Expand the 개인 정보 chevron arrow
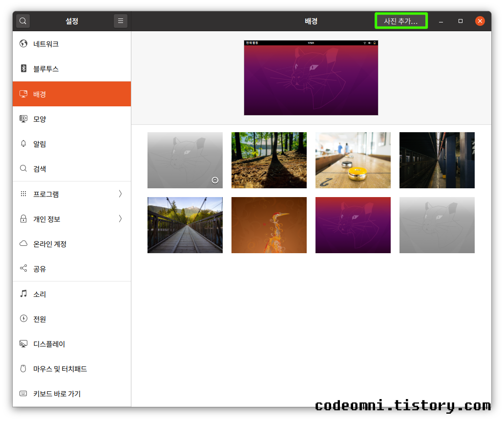This screenshot has height=421, width=504. coord(120,219)
